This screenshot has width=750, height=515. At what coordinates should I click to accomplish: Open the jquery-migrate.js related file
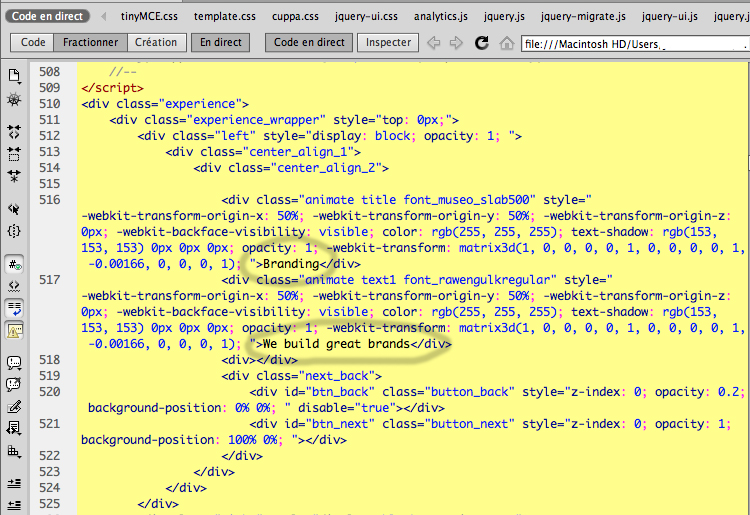[583, 16]
